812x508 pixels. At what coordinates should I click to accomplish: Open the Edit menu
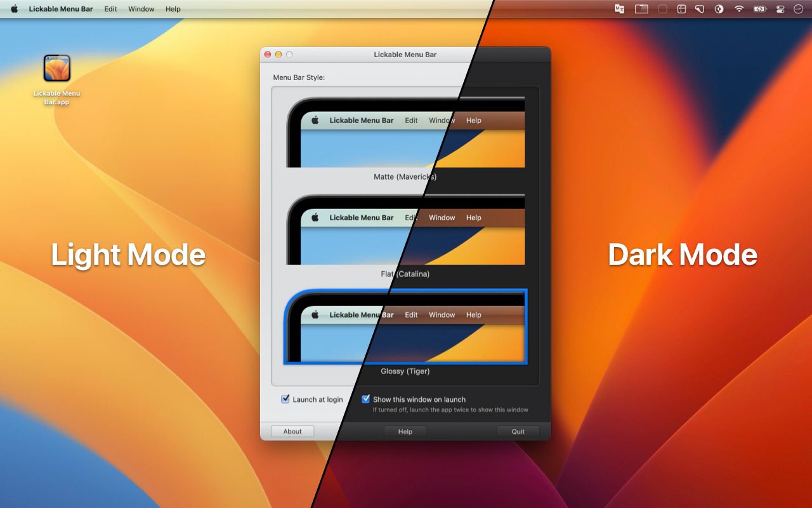110,9
